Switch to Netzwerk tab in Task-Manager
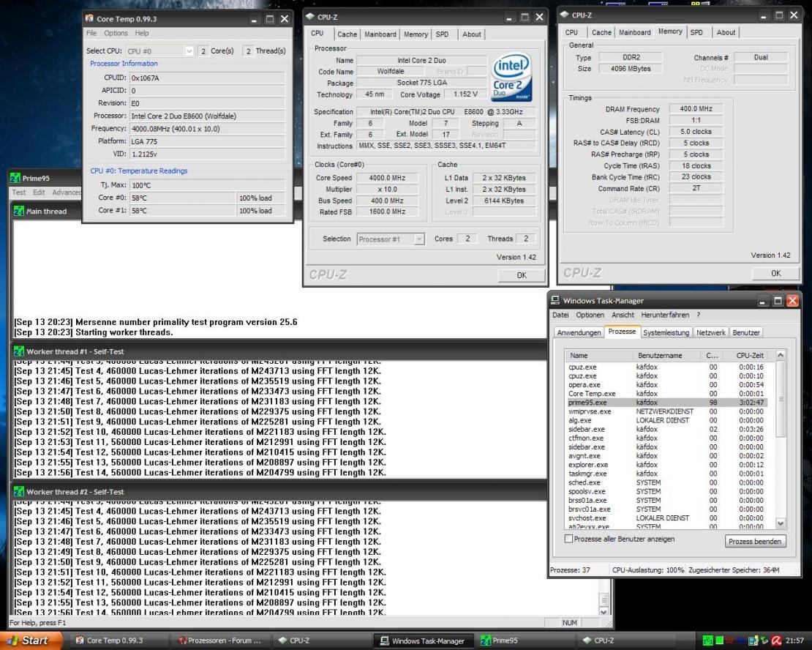The height and width of the screenshot is (650, 812). tap(711, 332)
